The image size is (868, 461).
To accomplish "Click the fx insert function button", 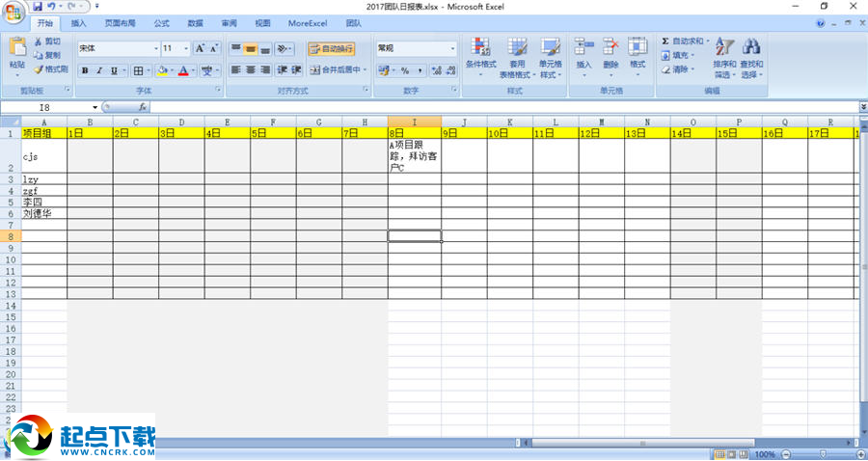I will click(x=143, y=107).
